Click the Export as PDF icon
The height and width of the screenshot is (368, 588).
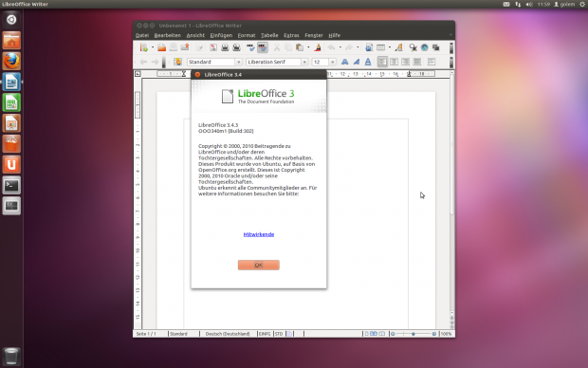(x=213, y=47)
